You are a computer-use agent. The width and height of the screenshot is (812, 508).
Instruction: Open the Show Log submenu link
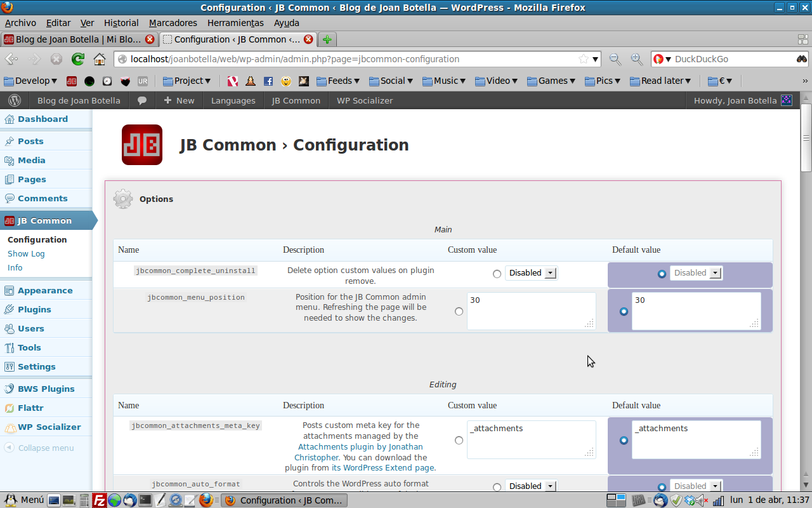26,253
